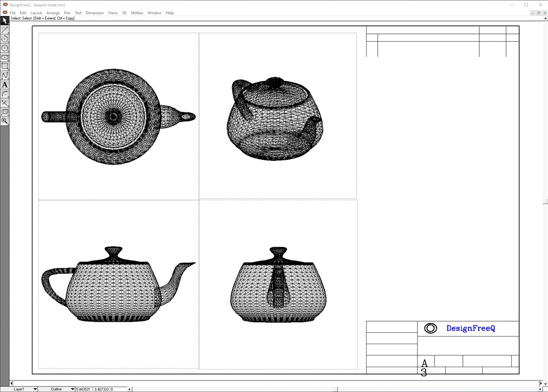
Task: Select the arrow selection tool
Action: click(5, 20)
